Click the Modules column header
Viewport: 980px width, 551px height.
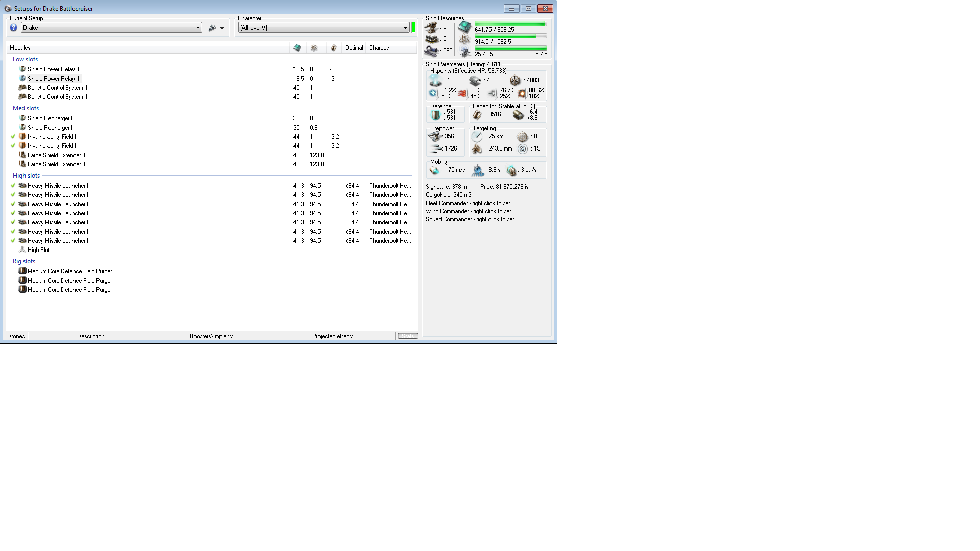[148, 48]
